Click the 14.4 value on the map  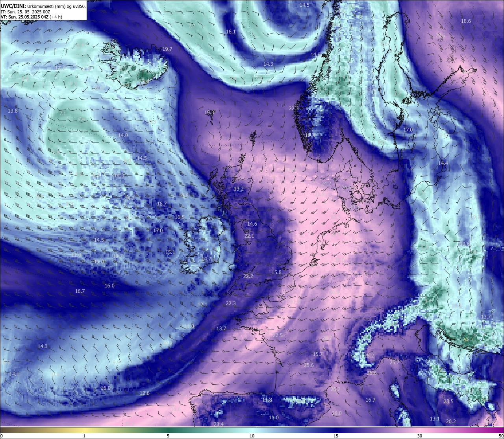pos(443,163)
